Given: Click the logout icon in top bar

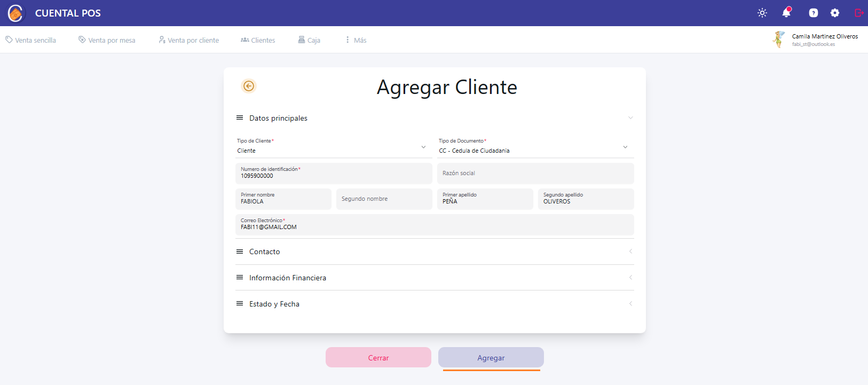Looking at the screenshot, I should click(x=858, y=13).
